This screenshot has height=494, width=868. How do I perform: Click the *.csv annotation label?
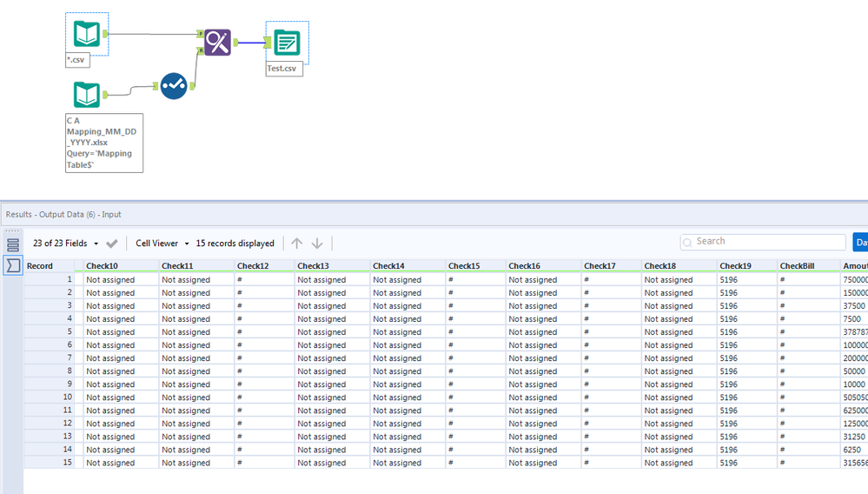(x=77, y=60)
